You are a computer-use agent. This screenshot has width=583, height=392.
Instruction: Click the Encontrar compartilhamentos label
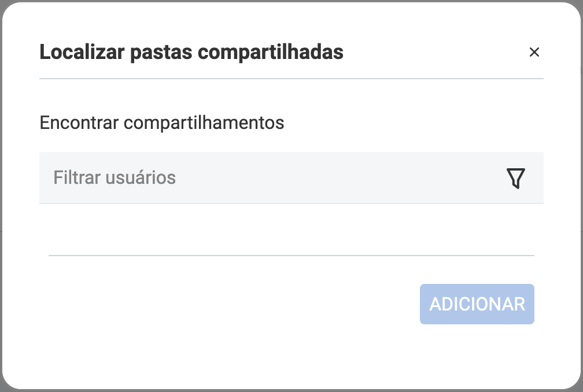pyautogui.click(x=162, y=123)
